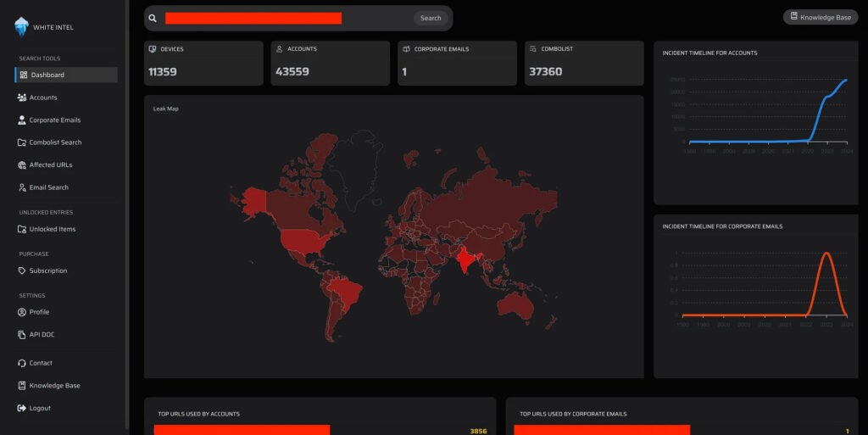Click Australia on the Leak Map
The height and width of the screenshot is (435, 868).
coord(516,305)
